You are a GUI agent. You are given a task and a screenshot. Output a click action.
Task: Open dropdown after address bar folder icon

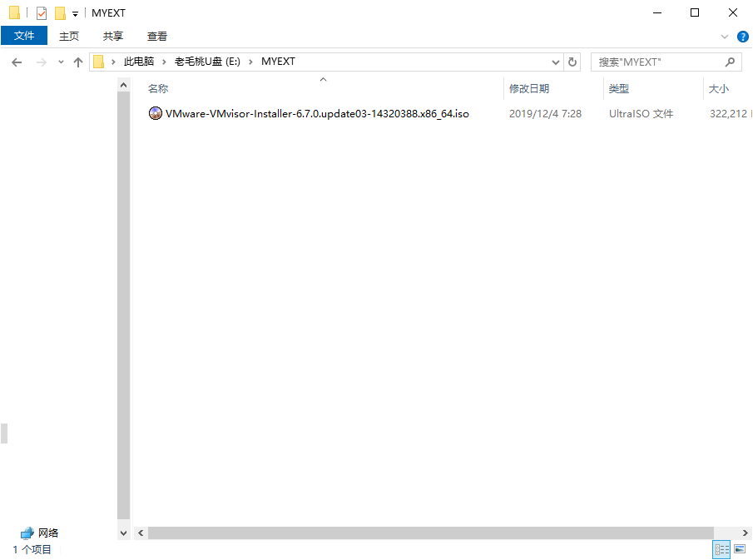[113, 62]
